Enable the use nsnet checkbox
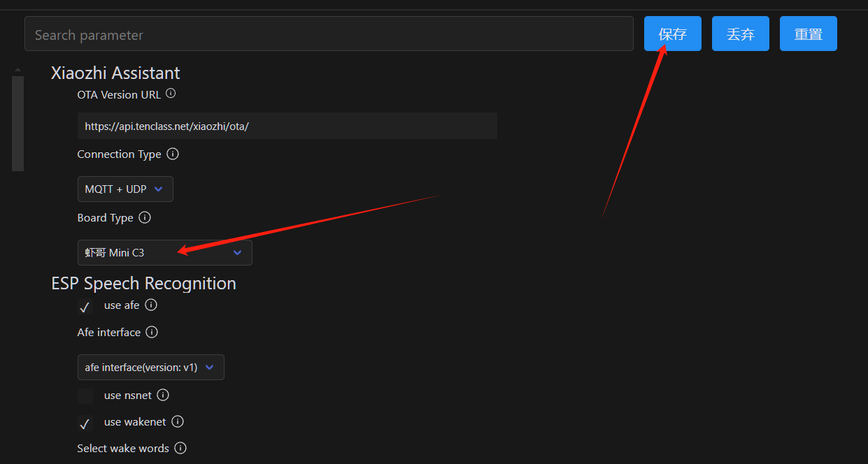This screenshot has height=464, width=868. point(85,396)
